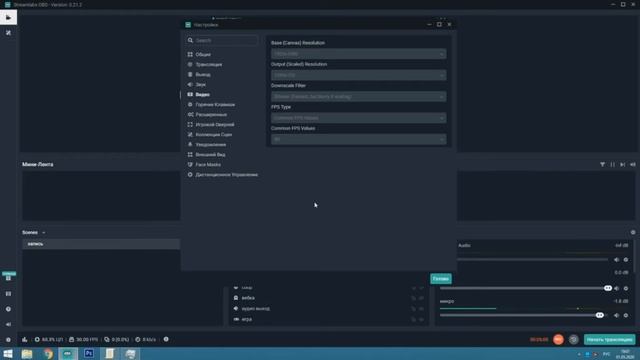Click the orange REC record button
This screenshot has height=360, width=640.
click(x=558, y=340)
